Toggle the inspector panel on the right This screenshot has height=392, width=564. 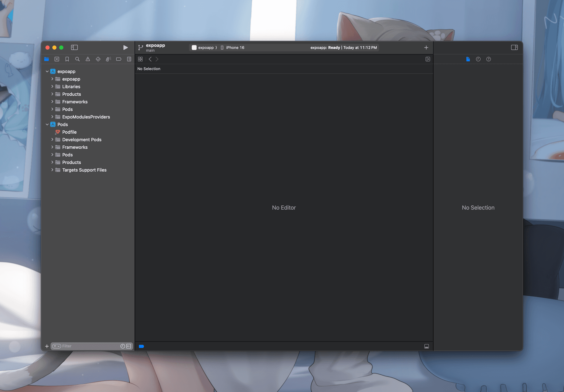(514, 47)
